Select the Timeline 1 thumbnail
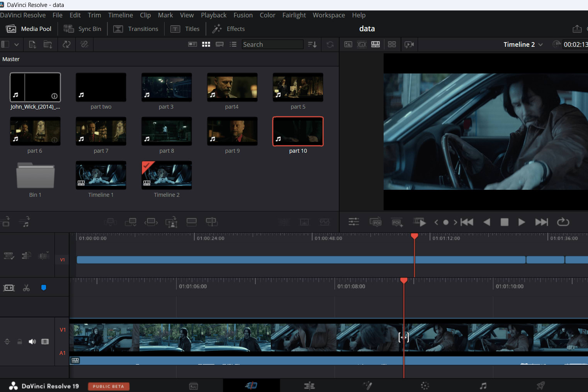The image size is (588, 392). point(101,176)
